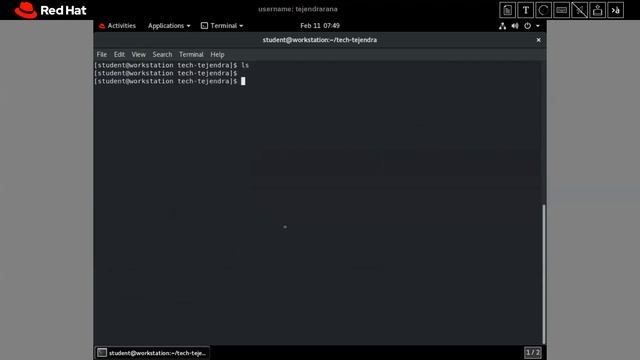Viewport: 640px width, 360px height.
Task: Open the system menu dropdown arrow
Action: pos(538,26)
